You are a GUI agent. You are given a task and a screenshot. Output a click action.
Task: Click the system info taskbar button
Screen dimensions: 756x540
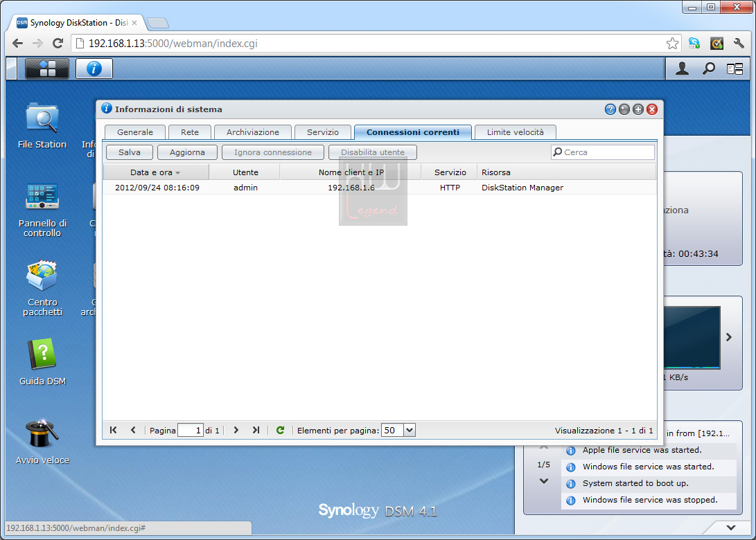coord(94,69)
